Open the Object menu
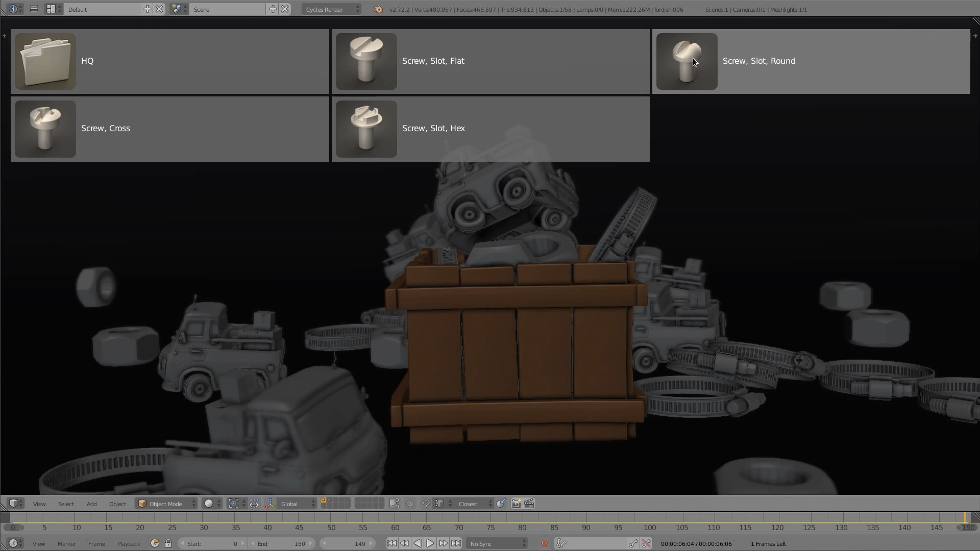The width and height of the screenshot is (980, 551). [117, 504]
